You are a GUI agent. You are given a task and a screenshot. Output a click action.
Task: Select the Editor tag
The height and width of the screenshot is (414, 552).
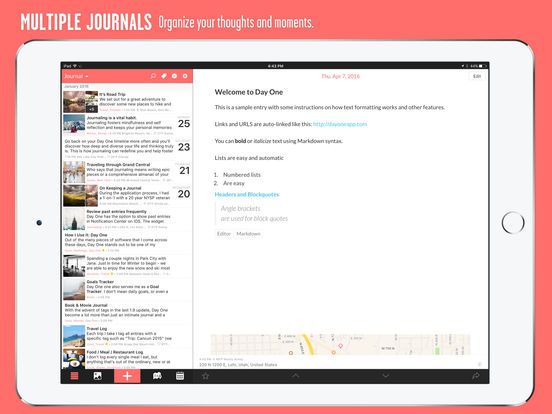pyautogui.click(x=224, y=234)
